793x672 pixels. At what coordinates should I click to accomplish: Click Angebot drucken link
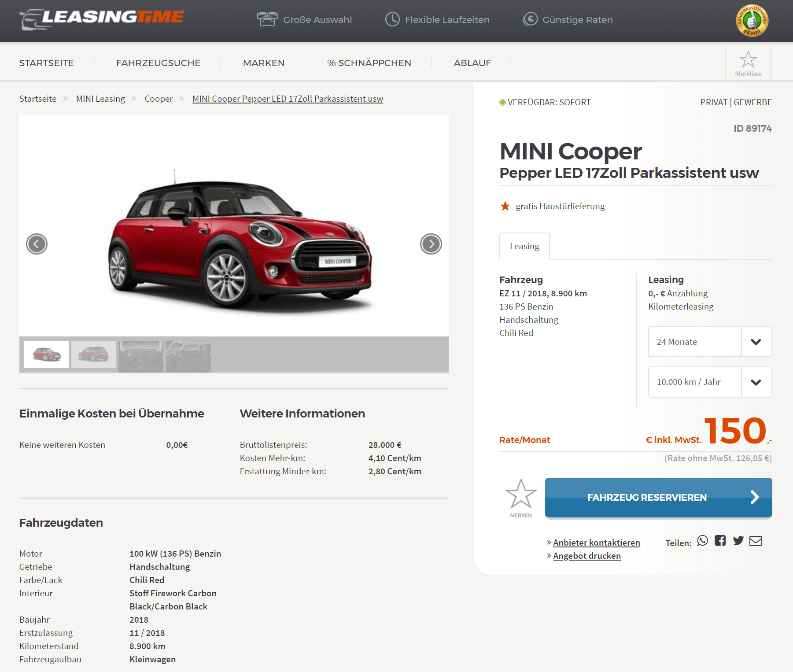point(587,556)
